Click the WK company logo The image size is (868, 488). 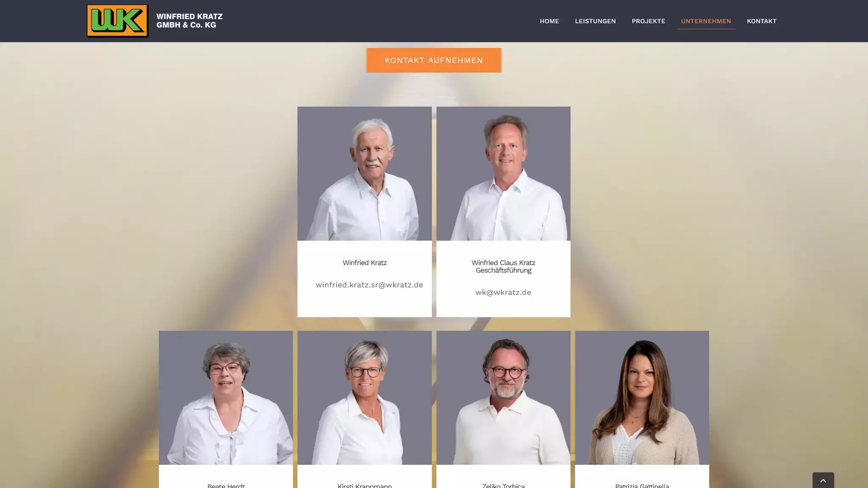[x=117, y=21]
